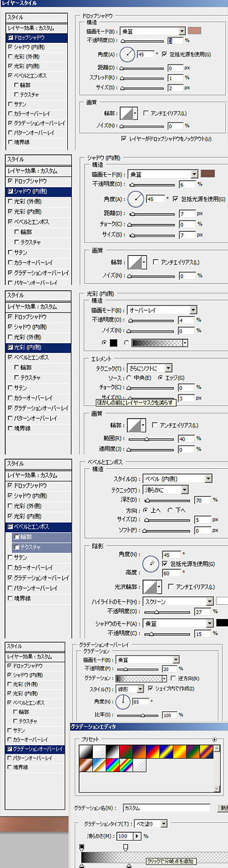The width and height of the screenshot is (228, 868).
Task: Select the solid color radio in Inner Glow
Action: pyautogui.click(x=103, y=343)
